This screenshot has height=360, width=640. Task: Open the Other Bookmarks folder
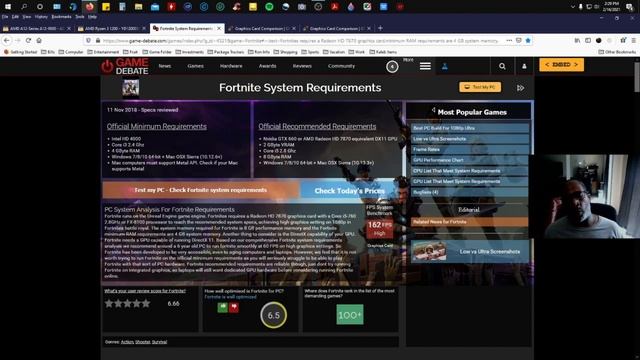(617, 52)
